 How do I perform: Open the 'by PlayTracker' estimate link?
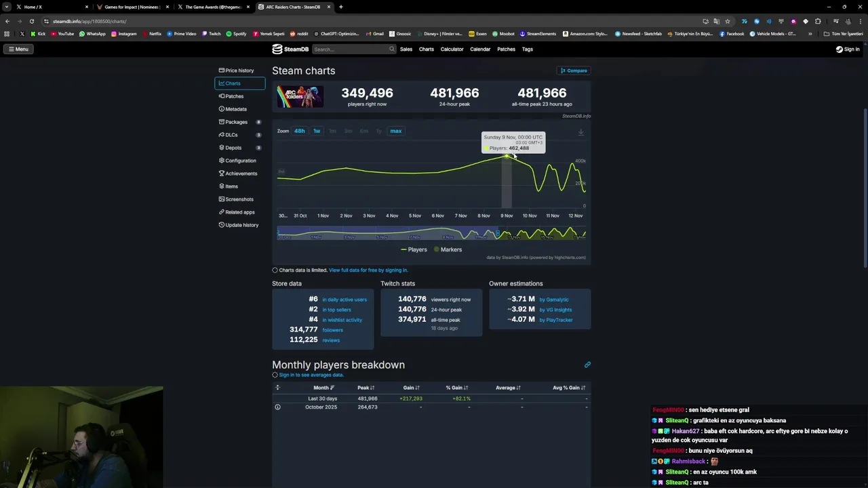(556, 320)
